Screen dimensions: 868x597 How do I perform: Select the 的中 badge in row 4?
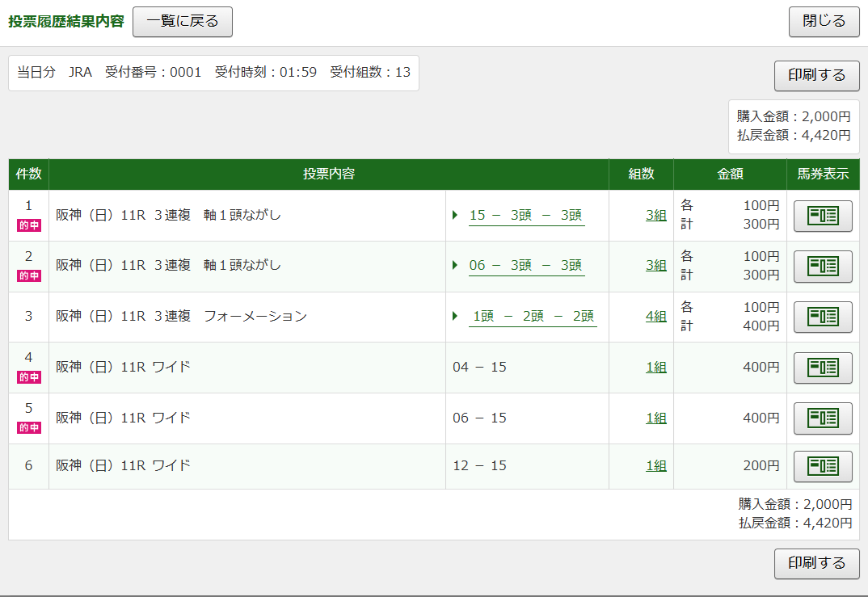pyautogui.click(x=29, y=376)
